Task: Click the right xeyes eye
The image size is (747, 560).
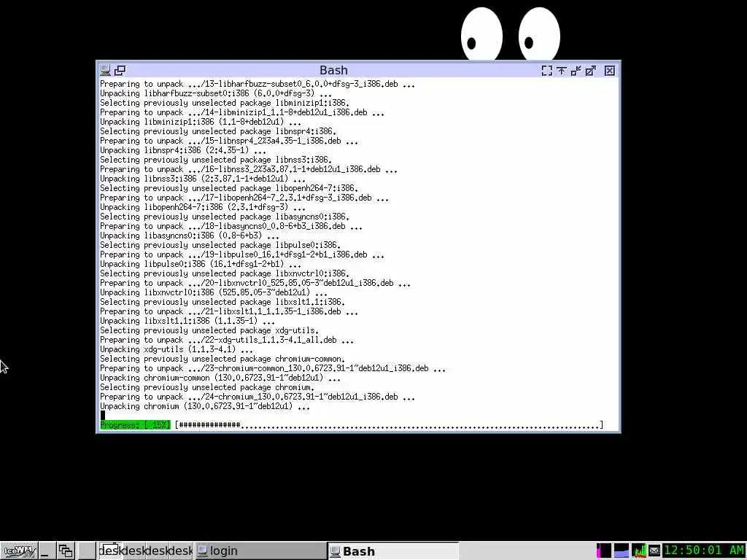Action: (539, 34)
